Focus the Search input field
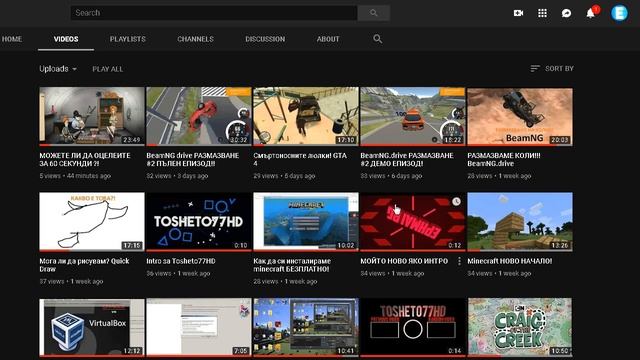Viewport: 640px width, 360px height. point(214,13)
